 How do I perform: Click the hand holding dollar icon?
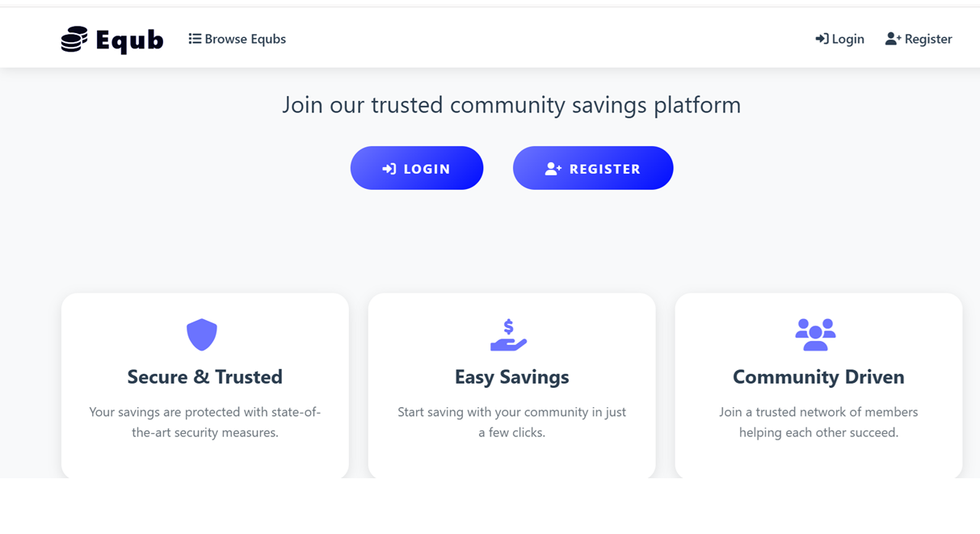click(x=509, y=334)
